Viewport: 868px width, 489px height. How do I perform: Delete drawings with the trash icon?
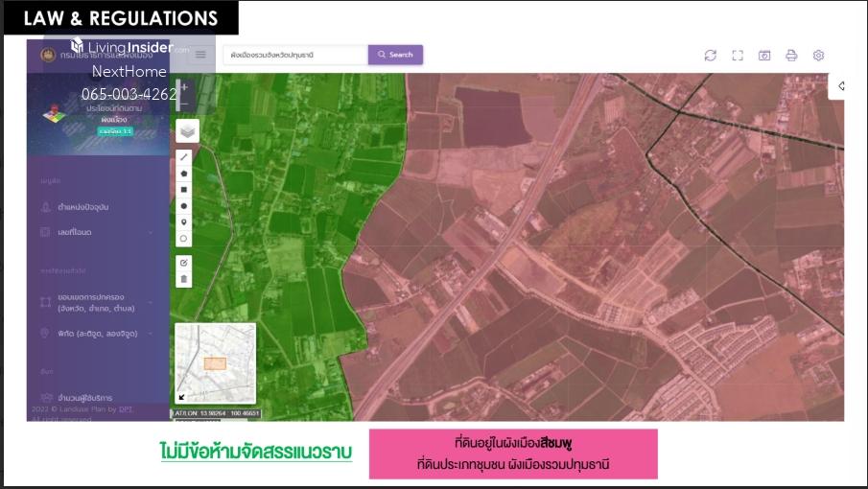click(x=184, y=279)
